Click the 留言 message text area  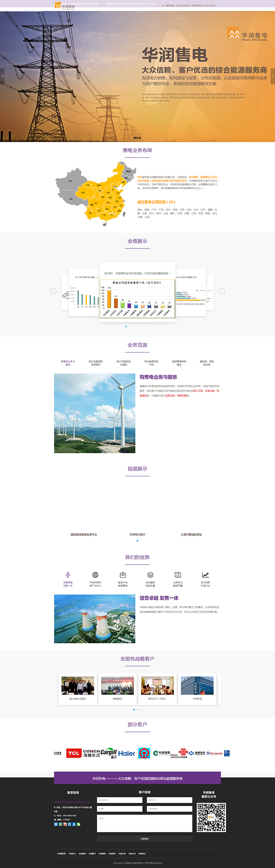[x=144, y=823]
